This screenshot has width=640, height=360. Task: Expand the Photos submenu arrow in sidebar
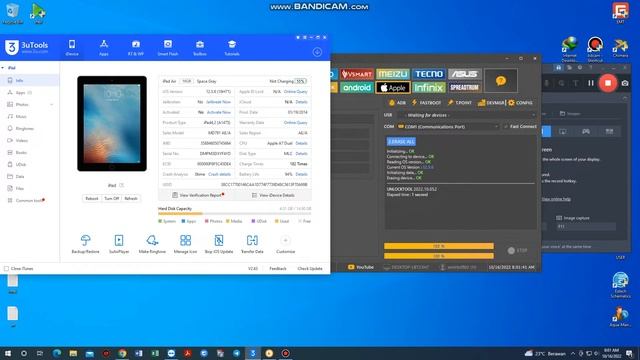point(52,105)
